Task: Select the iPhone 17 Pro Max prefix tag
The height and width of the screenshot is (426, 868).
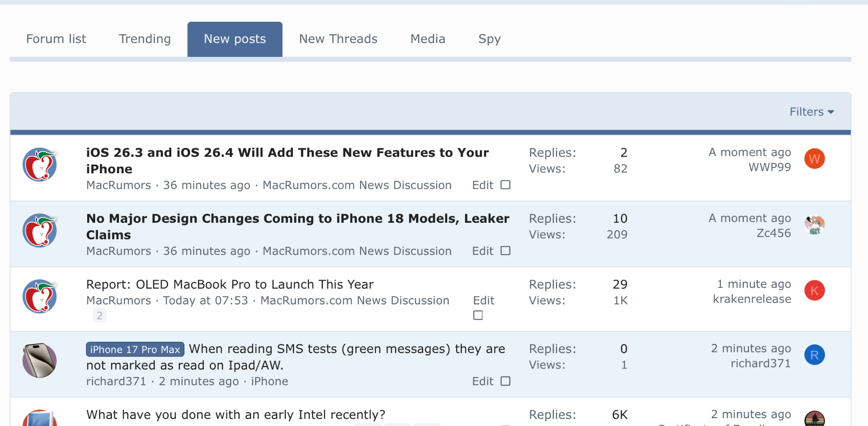Action: (135, 350)
